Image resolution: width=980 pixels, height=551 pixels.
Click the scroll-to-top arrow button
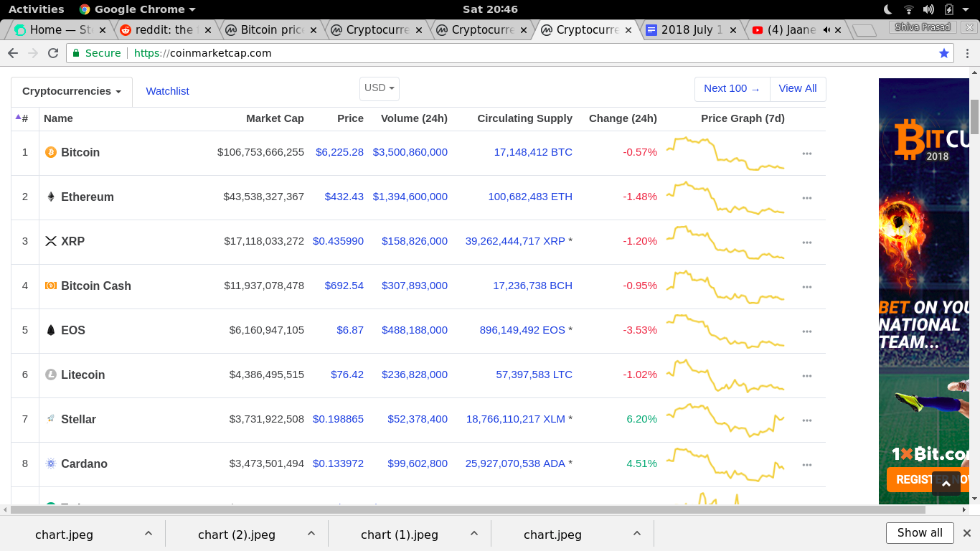946,484
